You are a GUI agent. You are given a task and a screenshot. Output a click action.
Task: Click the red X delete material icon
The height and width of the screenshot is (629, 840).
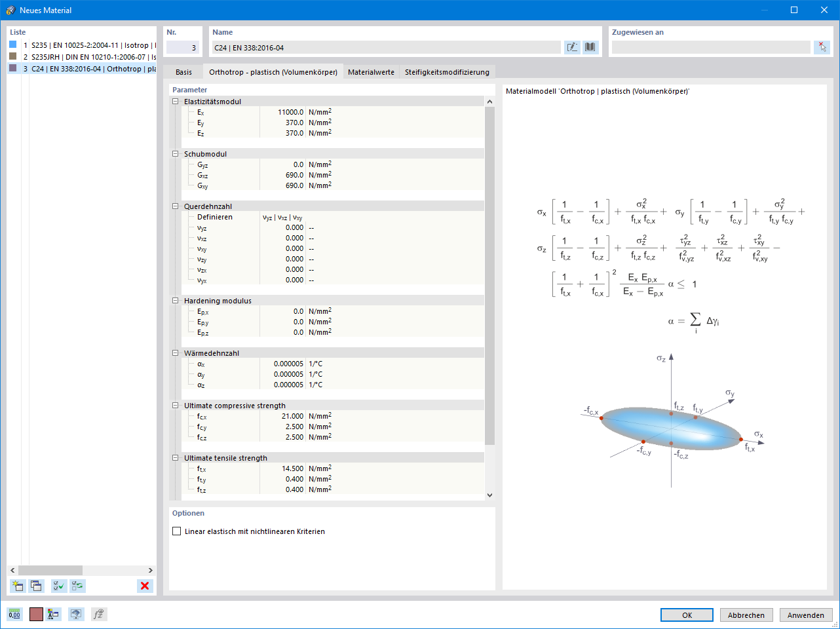click(145, 586)
